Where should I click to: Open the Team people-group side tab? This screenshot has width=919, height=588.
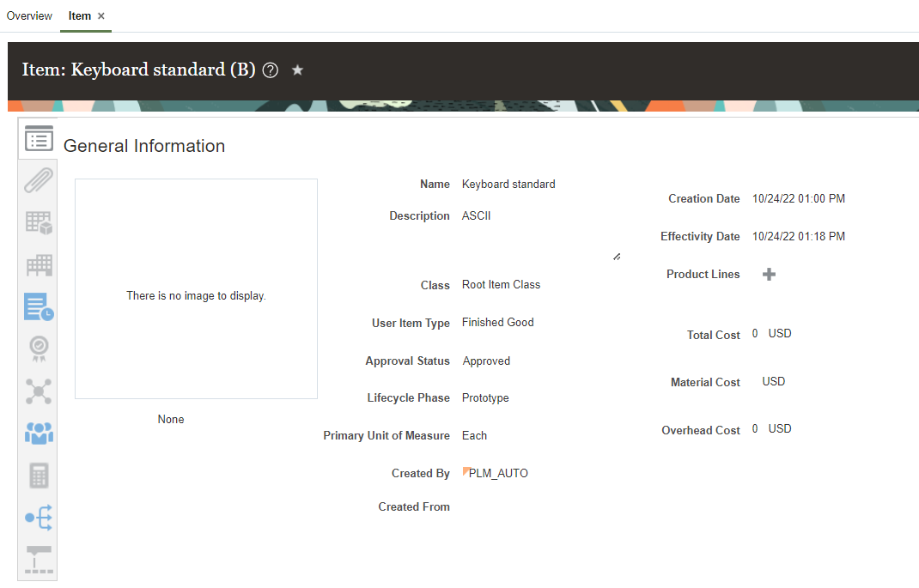(39, 433)
